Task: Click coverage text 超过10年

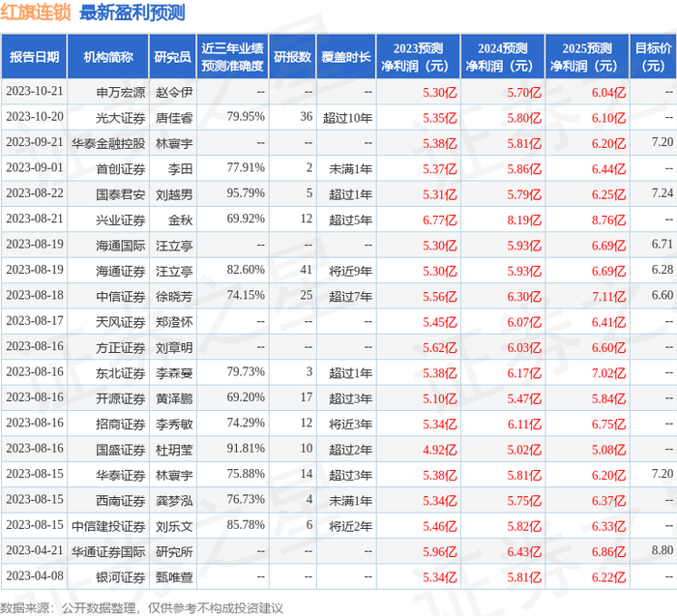Action: tap(347, 117)
